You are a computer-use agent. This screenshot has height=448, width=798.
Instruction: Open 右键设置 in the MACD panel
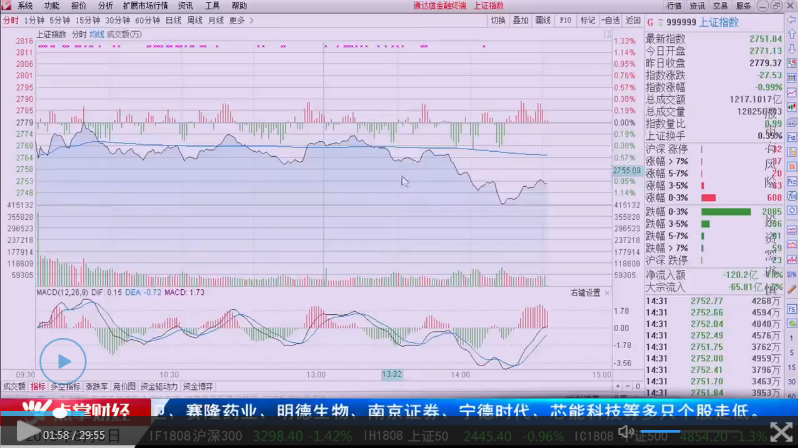tap(585, 293)
